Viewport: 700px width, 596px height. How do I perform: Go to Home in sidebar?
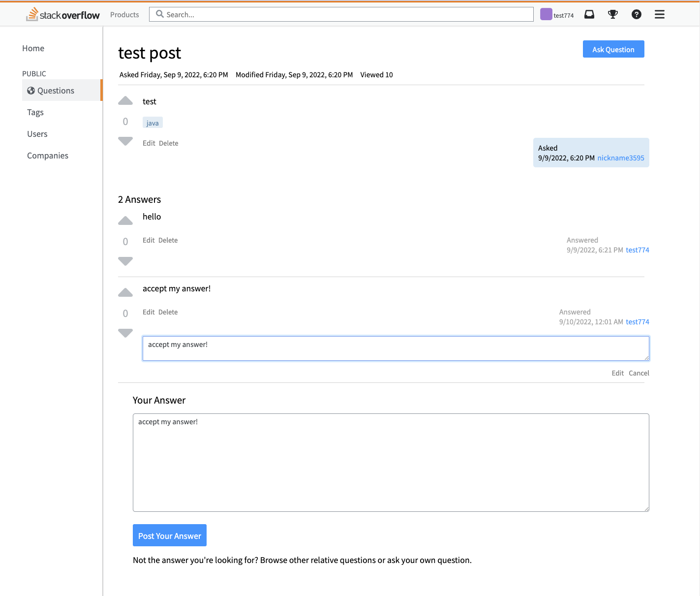[33, 48]
